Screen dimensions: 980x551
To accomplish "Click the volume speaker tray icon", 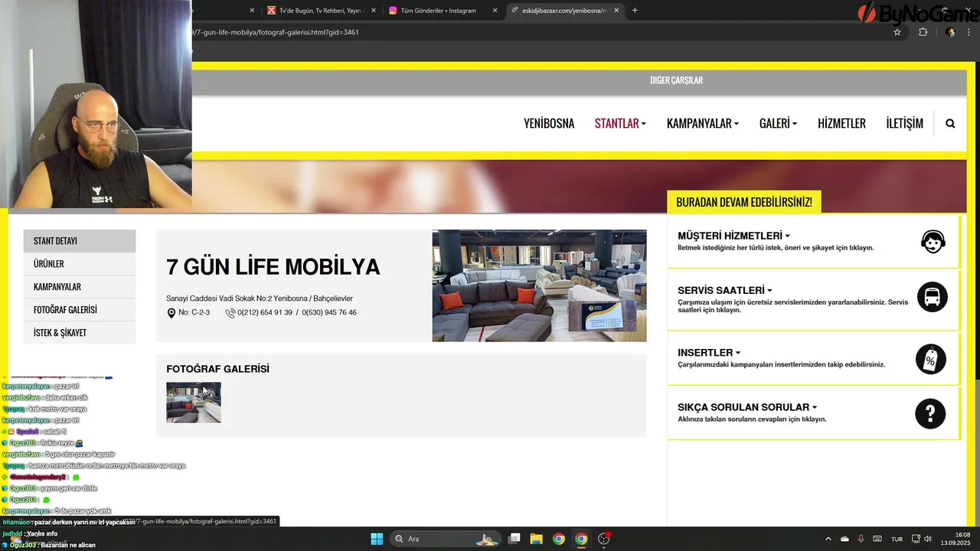I will tap(928, 539).
